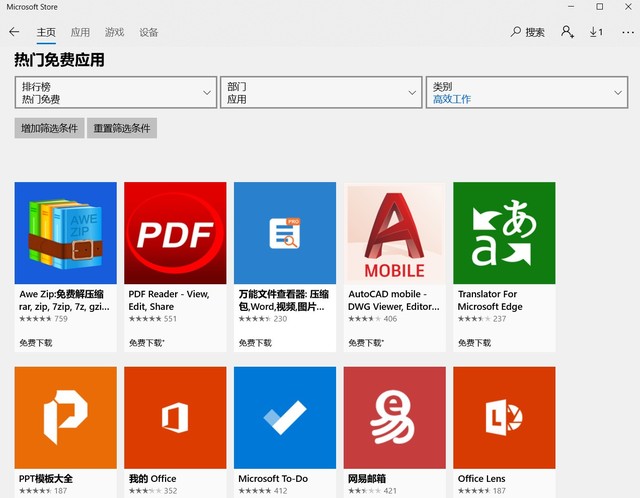
Task: Click the Microsoft To-Do title text
Action: pos(273,478)
